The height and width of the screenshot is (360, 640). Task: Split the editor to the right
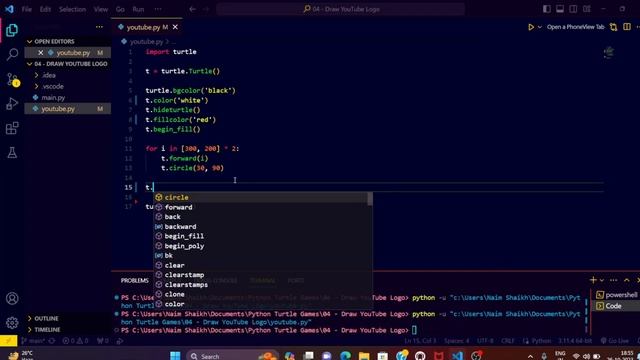click(x=627, y=27)
